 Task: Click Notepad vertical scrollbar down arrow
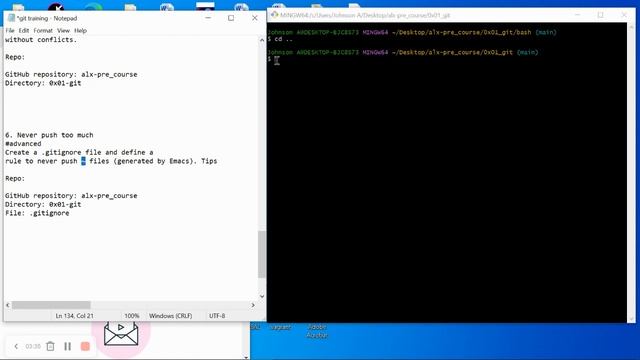(x=262, y=297)
